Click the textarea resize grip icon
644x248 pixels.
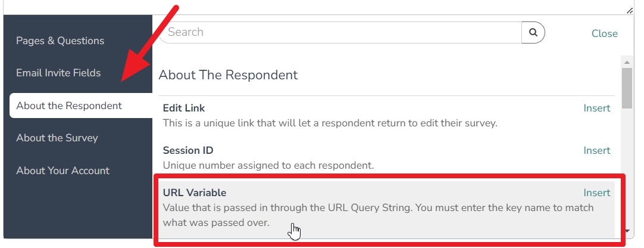630,11
